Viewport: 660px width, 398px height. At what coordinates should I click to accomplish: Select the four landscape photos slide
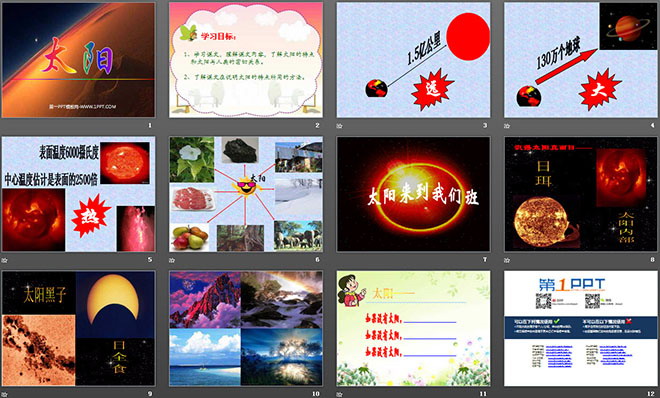(x=246, y=328)
